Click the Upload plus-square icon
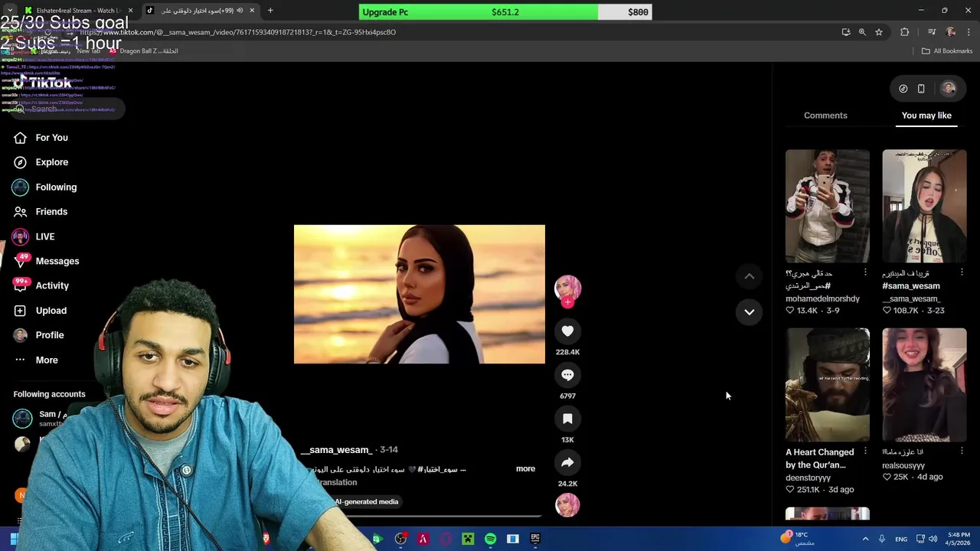Screen dimensions: 980x551 click(x=21, y=311)
